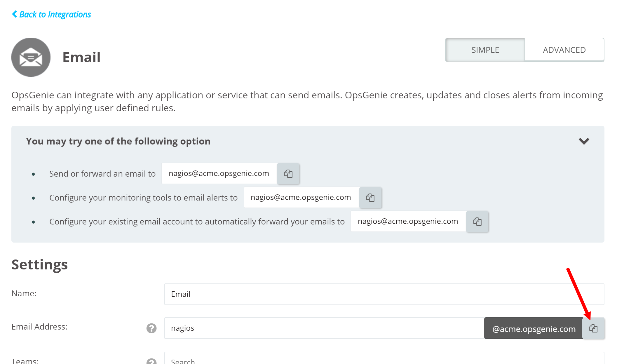Click copy icon beside @acme.opsgenie.com in Settings

pos(593,328)
